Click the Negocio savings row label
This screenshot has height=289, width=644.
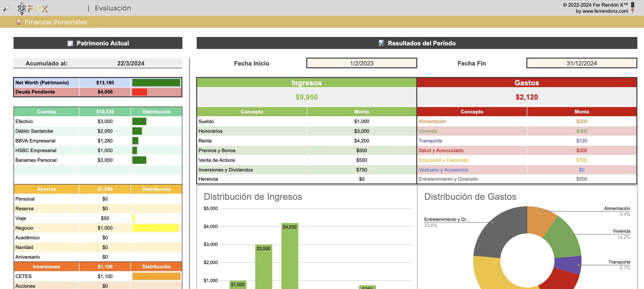tap(24, 228)
